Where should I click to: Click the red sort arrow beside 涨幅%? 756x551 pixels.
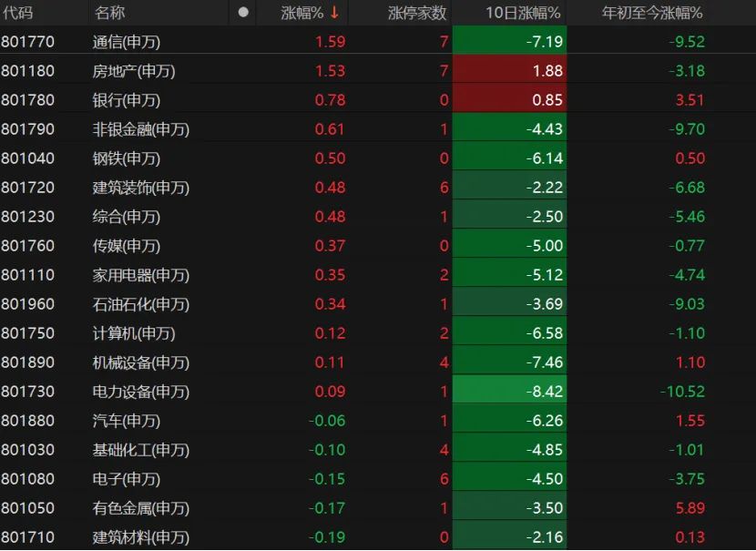click(x=334, y=13)
